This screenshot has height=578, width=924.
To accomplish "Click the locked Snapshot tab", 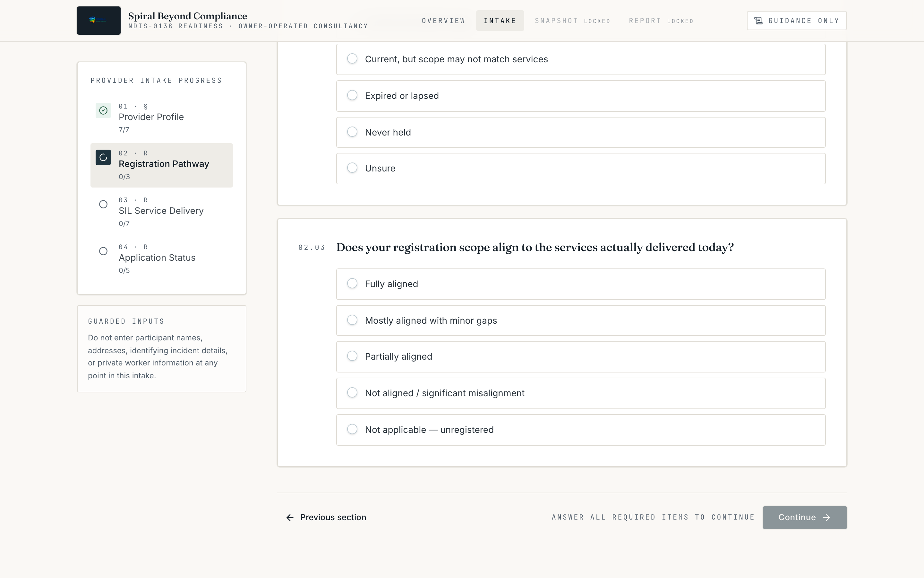I will [x=572, y=21].
